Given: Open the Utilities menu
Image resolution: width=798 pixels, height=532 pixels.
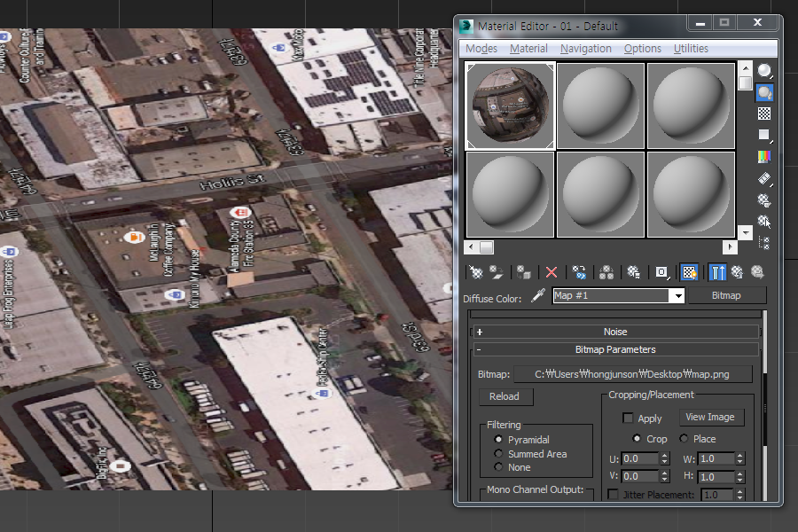Looking at the screenshot, I should 691,49.
